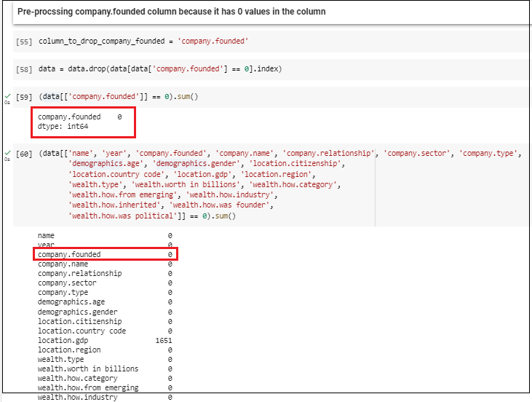Click into the data.drop code cell

(271, 69)
